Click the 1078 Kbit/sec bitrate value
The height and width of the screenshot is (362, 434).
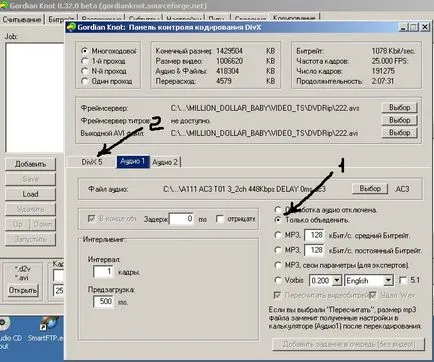(x=393, y=51)
